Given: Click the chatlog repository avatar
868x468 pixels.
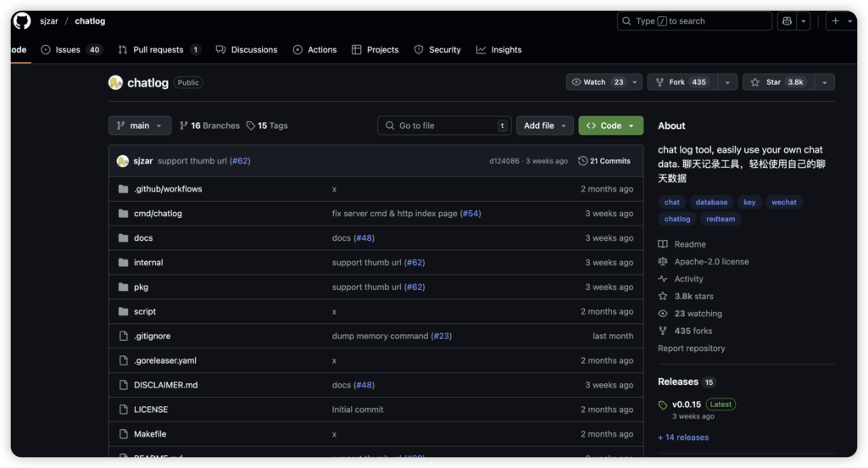Looking at the screenshot, I should (115, 82).
